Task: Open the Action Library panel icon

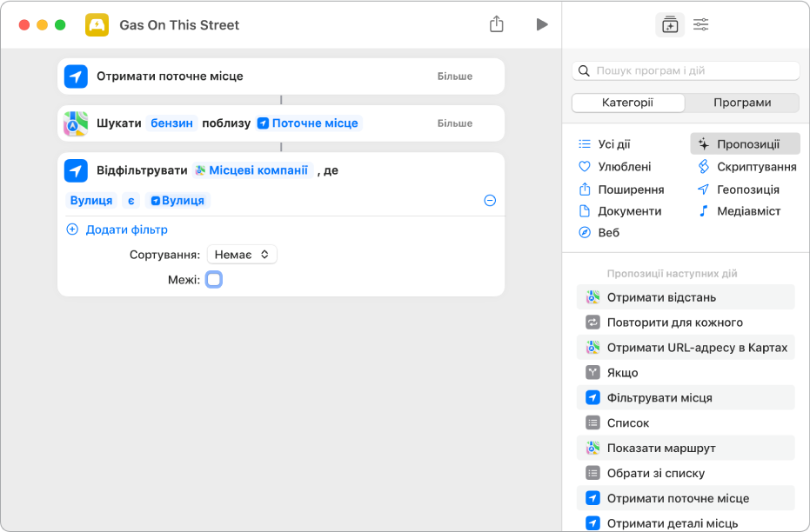Action: click(x=669, y=25)
